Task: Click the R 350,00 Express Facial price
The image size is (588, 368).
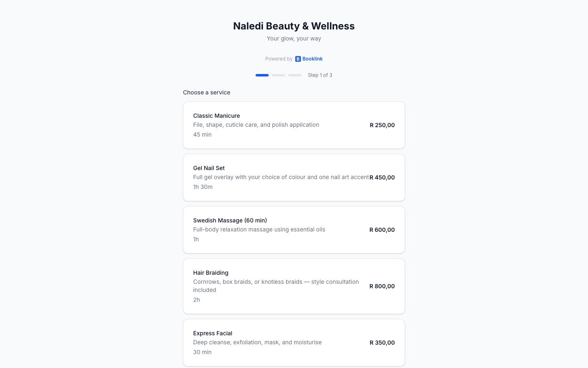Action: (x=382, y=343)
